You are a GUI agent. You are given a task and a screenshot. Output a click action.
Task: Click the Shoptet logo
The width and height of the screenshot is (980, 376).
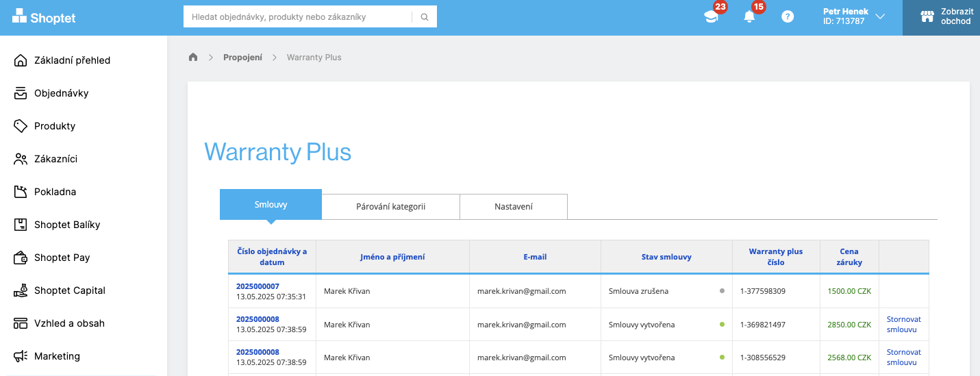45,17
